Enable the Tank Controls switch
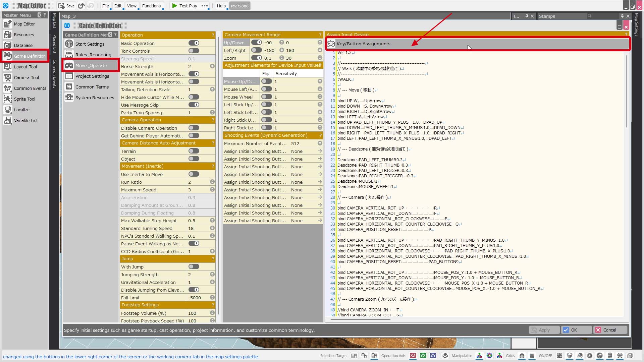This screenshot has height=362, width=644. click(x=194, y=51)
